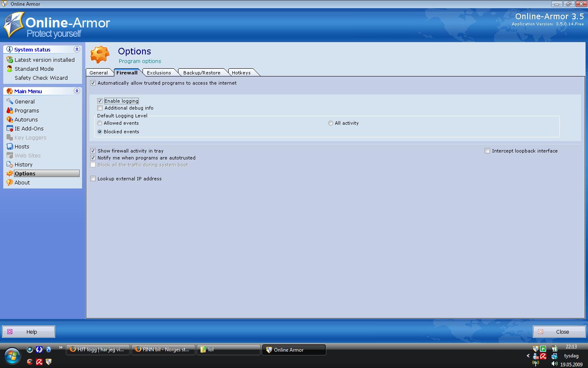Select the Firewall tab
Screen dimensions: 588x368
(x=127, y=73)
